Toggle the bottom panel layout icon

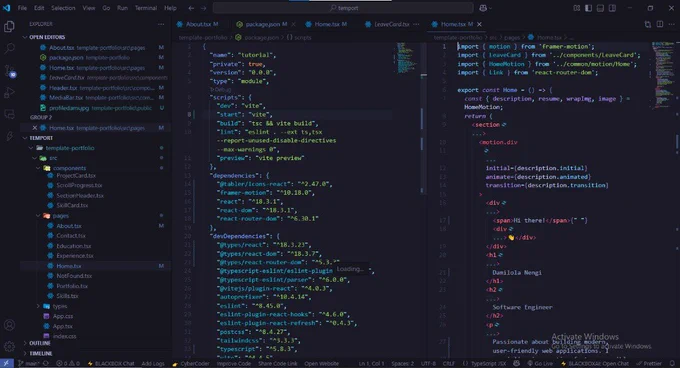(x=600, y=8)
